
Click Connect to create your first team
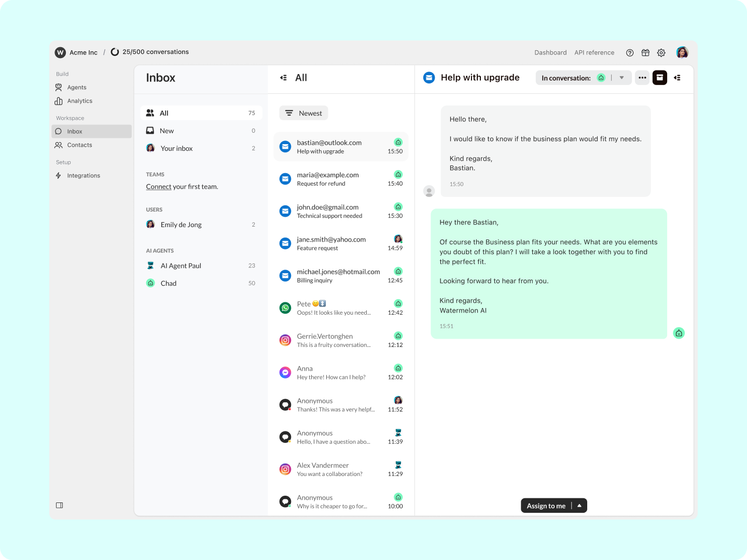pos(158,186)
